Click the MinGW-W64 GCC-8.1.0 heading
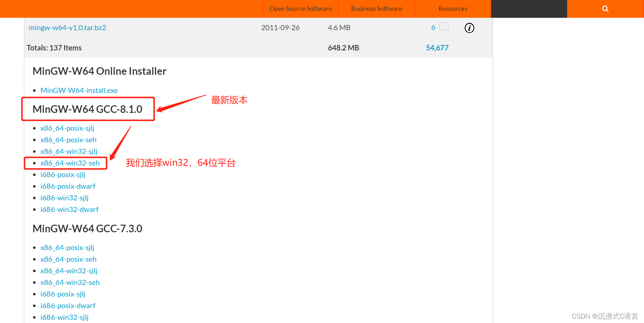Viewport: 644px width, 323px height. click(x=87, y=109)
